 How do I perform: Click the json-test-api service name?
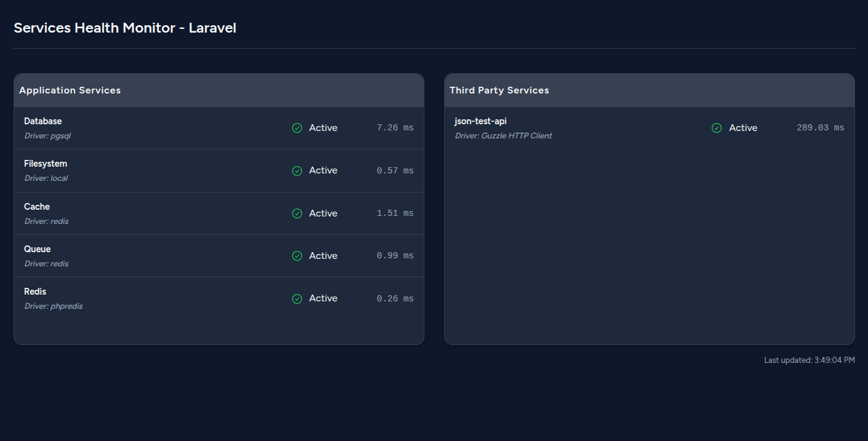(x=480, y=121)
